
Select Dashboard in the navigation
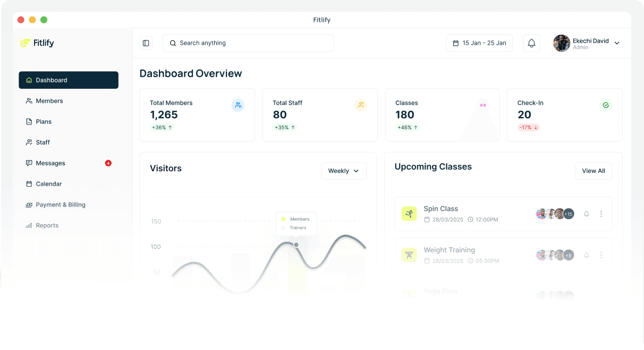tap(51, 80)
